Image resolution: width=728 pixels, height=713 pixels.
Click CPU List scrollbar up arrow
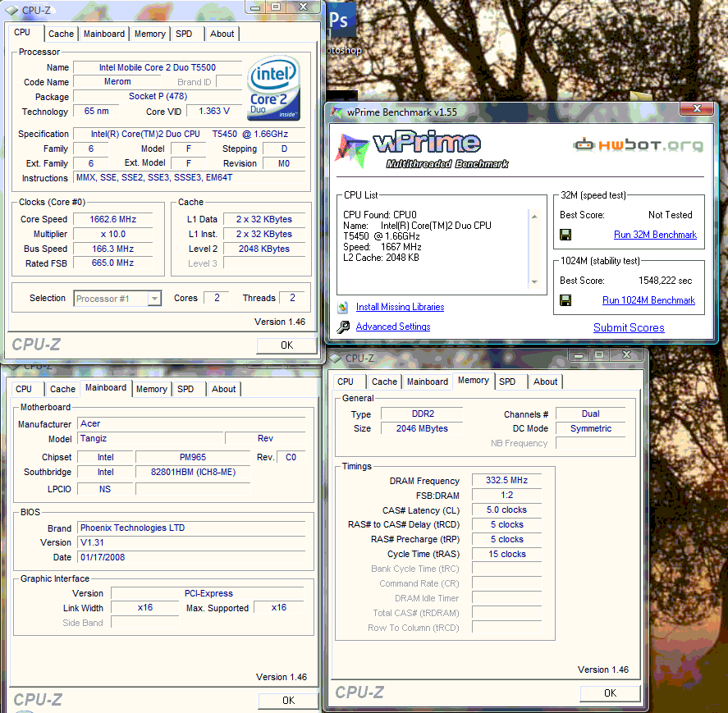(534, 217)
